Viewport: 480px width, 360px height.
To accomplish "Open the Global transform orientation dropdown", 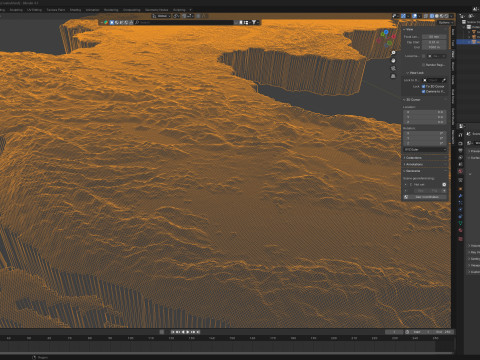I will tap(161, 16).
